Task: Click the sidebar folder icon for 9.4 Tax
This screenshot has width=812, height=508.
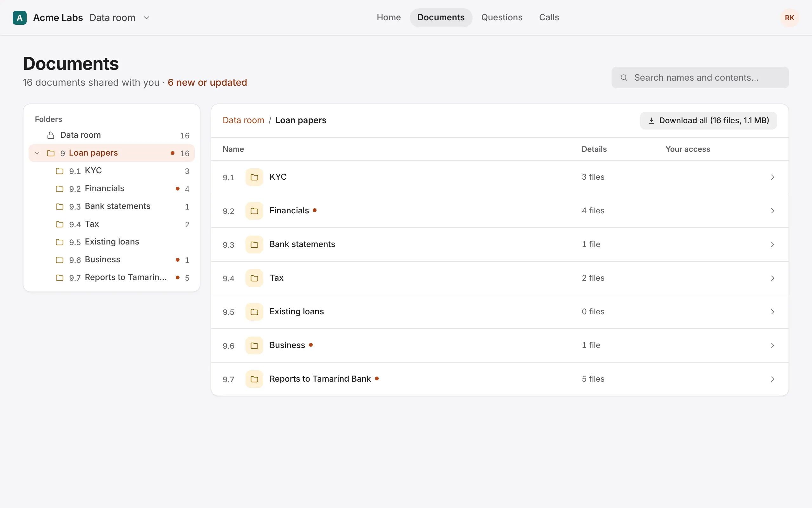Action: click(x=59, y=224)
